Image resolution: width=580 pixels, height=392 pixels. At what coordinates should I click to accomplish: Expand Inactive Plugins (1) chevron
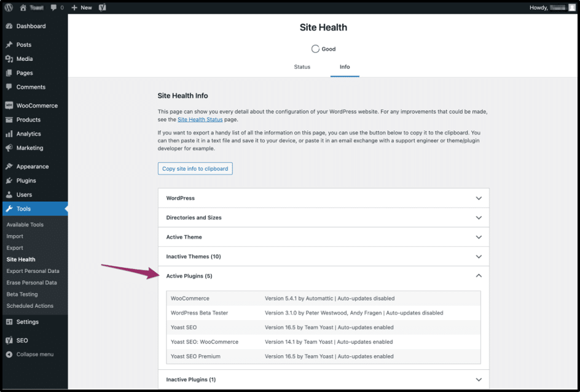point(479,380)
